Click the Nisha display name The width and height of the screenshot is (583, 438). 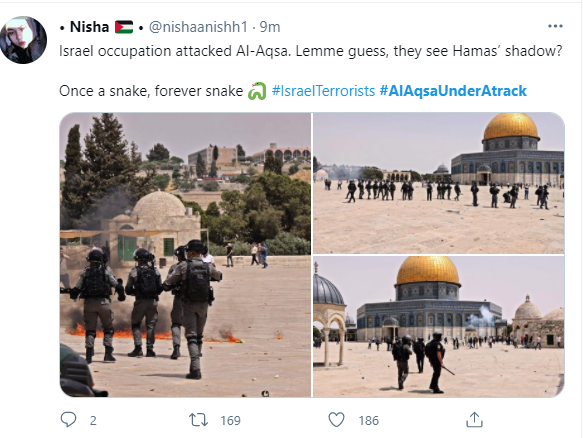pos(89,27)
